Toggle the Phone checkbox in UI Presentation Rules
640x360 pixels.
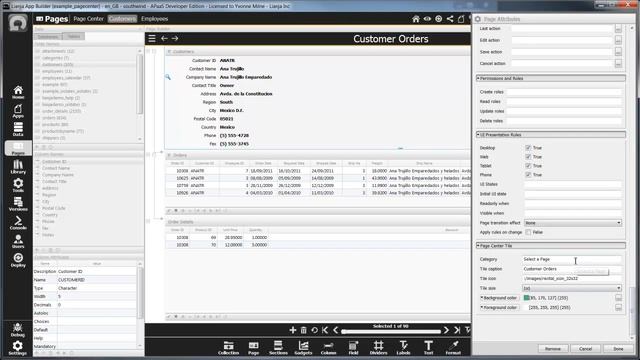click(x=528, y=175)
